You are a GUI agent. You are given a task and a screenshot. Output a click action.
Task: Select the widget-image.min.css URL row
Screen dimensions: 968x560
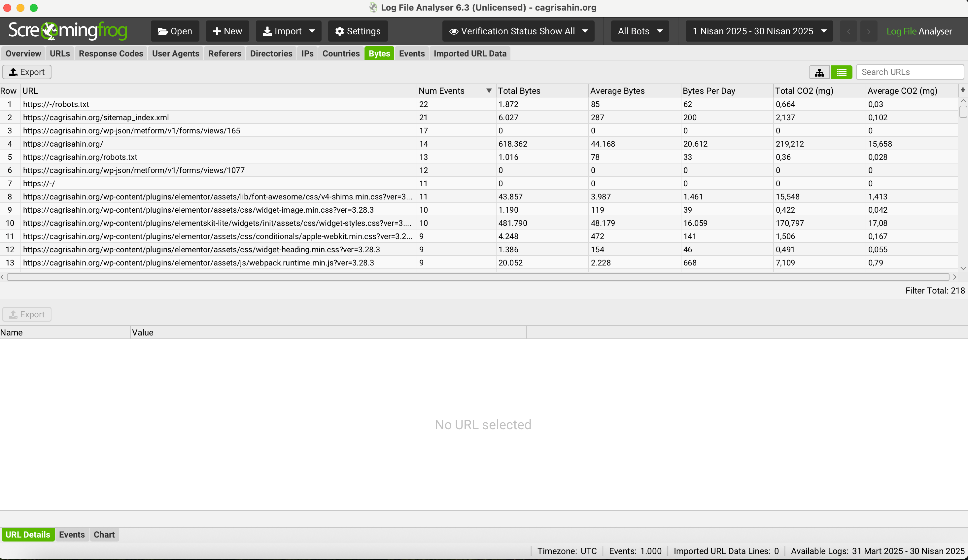[479, 210]
